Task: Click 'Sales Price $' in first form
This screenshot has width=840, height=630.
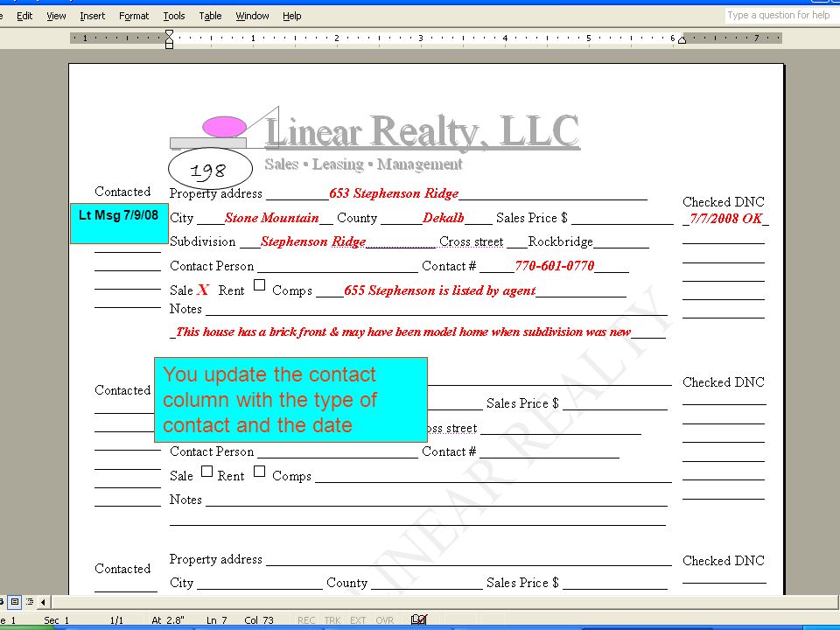Action: click(531, 218)
